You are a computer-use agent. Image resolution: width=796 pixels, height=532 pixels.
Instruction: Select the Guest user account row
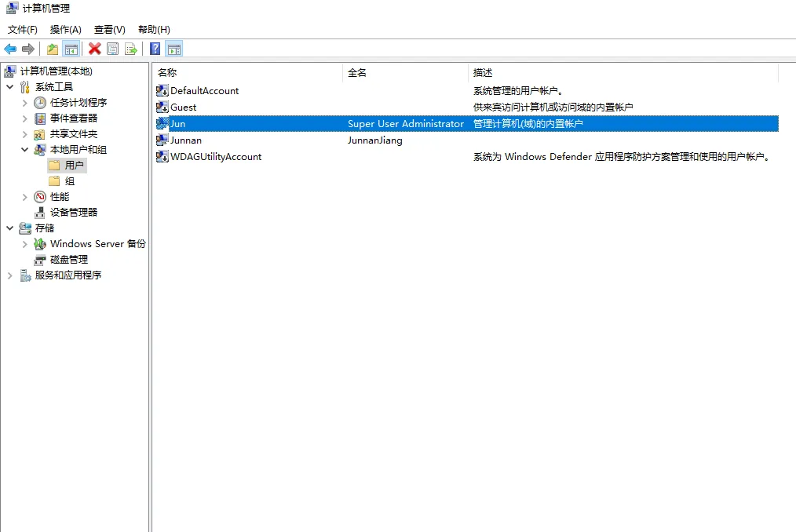click(x=184, y=107)
